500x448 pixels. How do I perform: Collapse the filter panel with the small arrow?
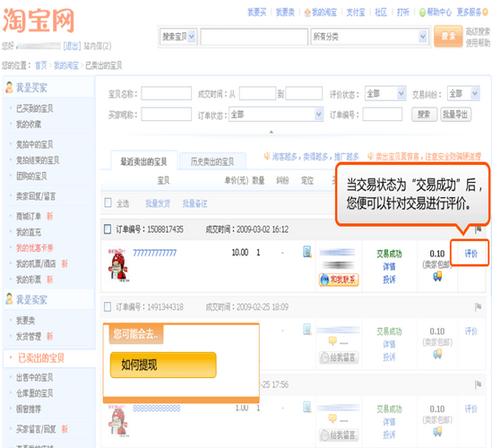(x=271, y=132)
